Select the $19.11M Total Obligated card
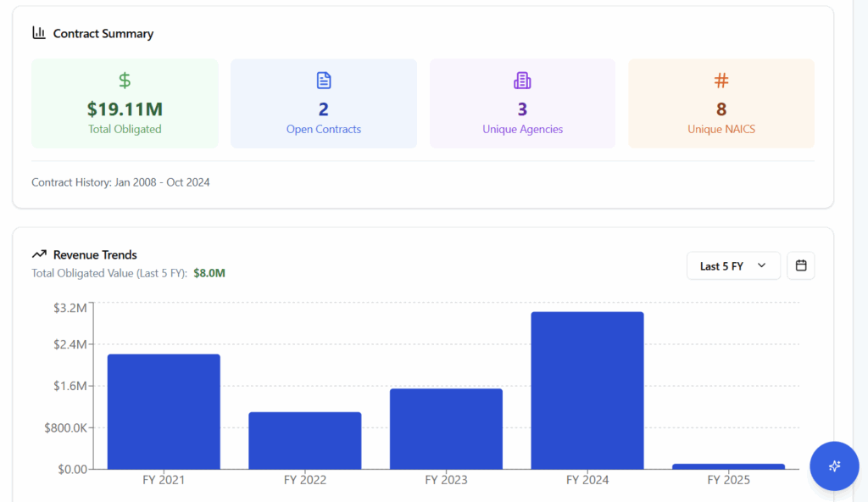 [125, 103]
